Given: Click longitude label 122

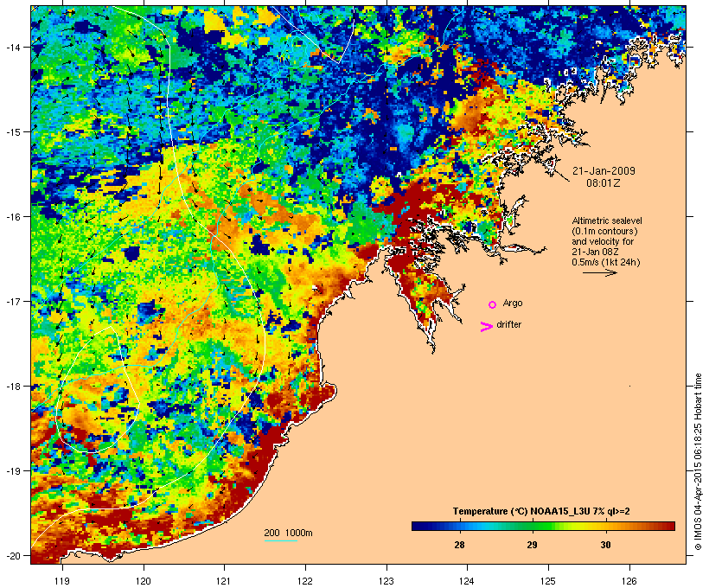Looking at the screenshot, I should pos(305,581).
